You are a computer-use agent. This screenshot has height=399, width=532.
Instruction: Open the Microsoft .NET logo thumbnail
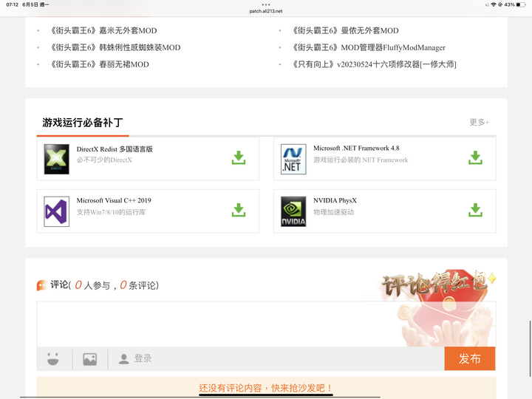[293, 159]
